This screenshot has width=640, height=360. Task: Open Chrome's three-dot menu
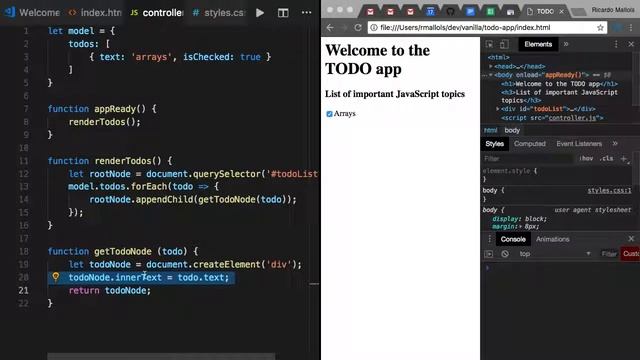pyautogui.click(x=631, y=28)
